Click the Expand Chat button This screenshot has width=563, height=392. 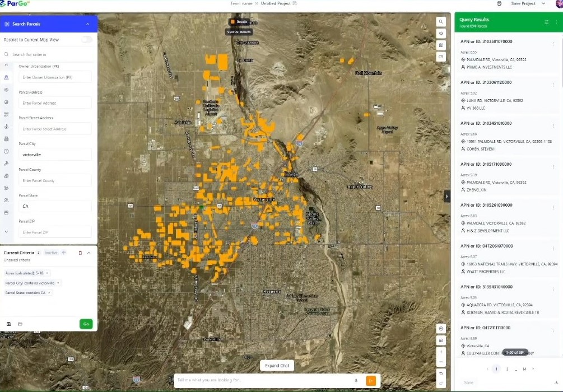pos(277,366)
